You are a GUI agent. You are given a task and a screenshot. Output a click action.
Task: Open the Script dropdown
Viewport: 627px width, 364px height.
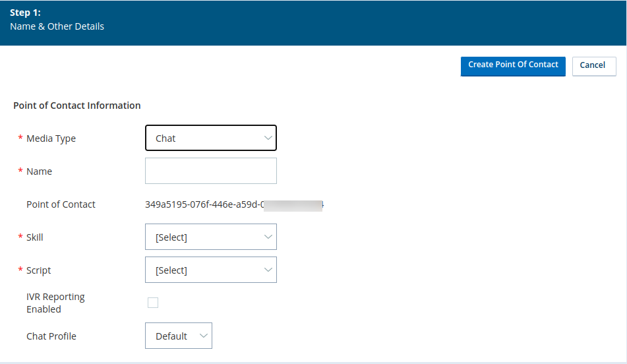coord(211,270)
